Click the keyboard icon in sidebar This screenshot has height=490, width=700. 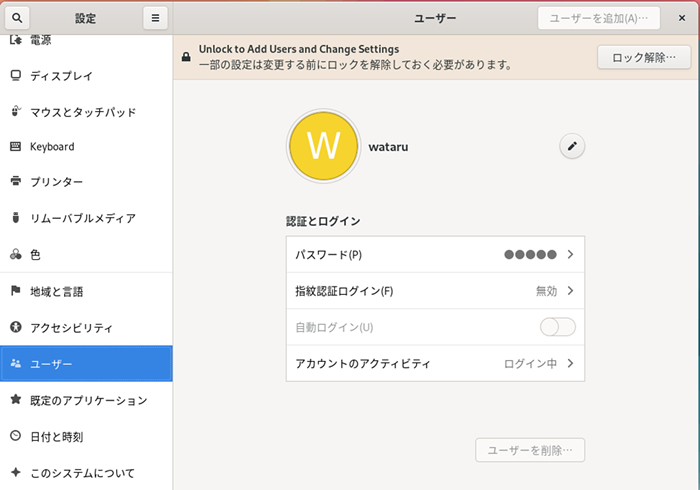[15, 147]
